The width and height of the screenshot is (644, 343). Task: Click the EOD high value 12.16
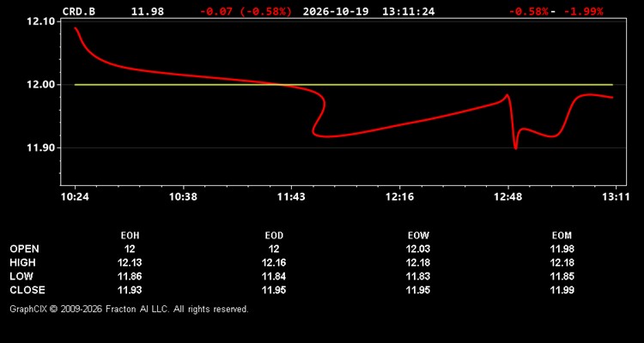coord(274,262)
